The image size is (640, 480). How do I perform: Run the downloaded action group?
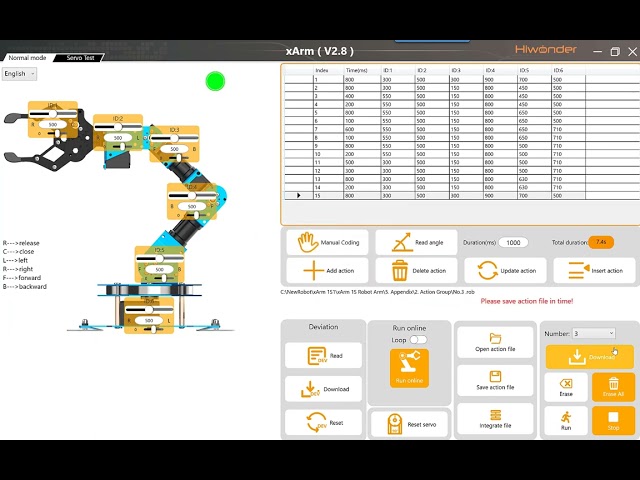pyautogui.click(x=566, y=420)
